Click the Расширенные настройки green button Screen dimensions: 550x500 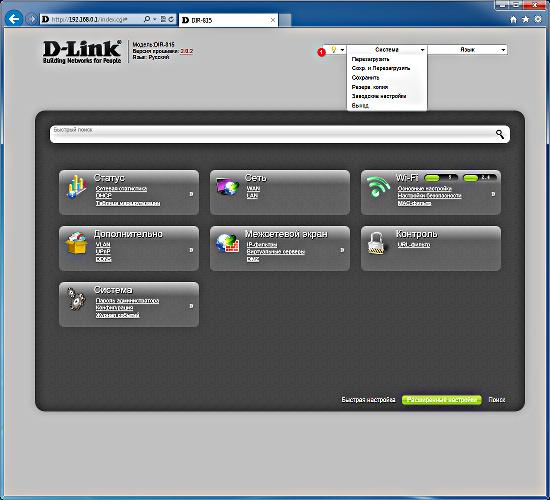click(442, 400)
